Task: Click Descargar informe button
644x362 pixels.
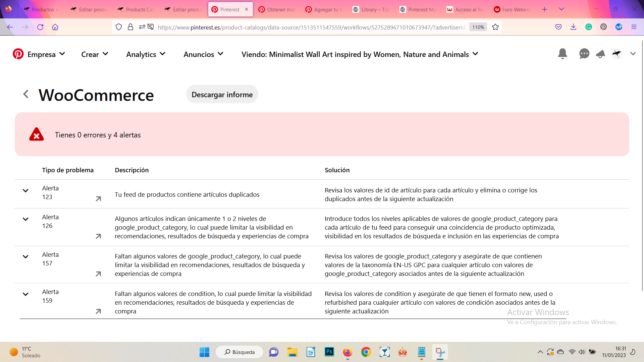Action: tap(222, 94)
